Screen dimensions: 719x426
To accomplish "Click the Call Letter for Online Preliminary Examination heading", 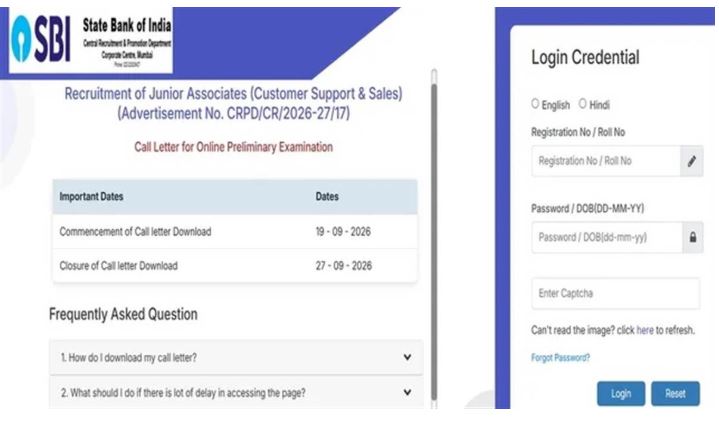I will click(x=233, y=147).
